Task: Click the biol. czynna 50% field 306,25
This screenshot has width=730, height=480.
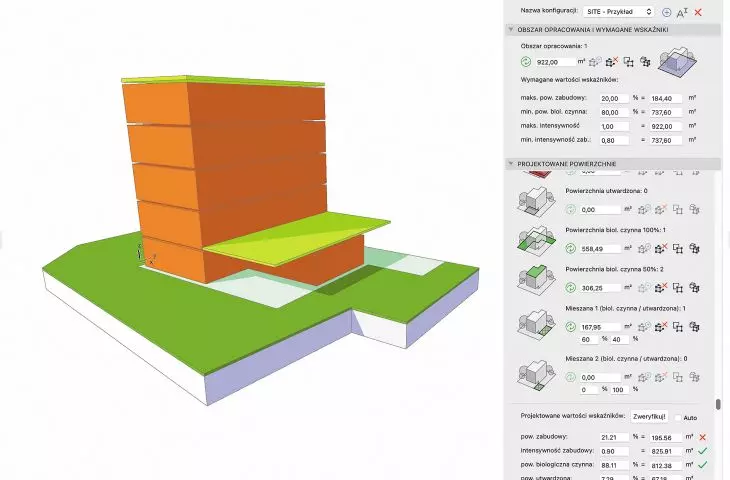Action: pyautogui.click(x=600, y=288)
